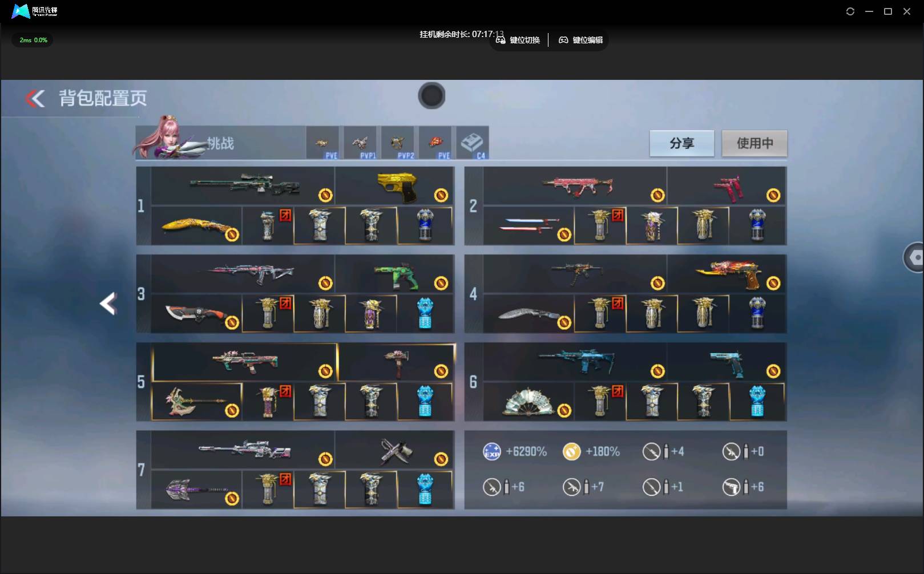
Task: Pick the folding fan melee weapon in loadout 6
Action: (x=528, y=401)
